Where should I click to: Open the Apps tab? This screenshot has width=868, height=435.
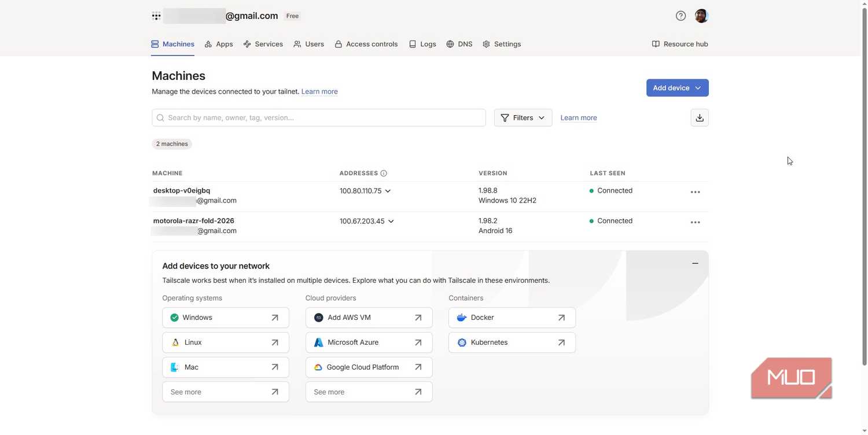pos(219,44)
